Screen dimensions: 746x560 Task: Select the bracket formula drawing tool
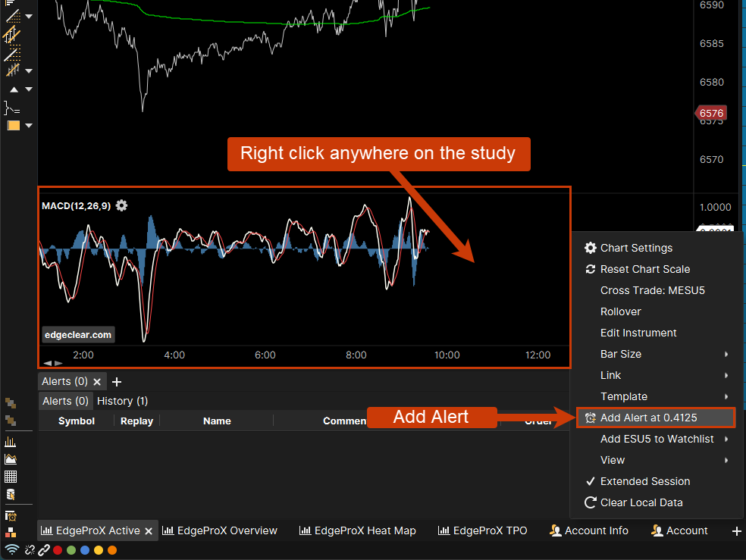[11, 108]
